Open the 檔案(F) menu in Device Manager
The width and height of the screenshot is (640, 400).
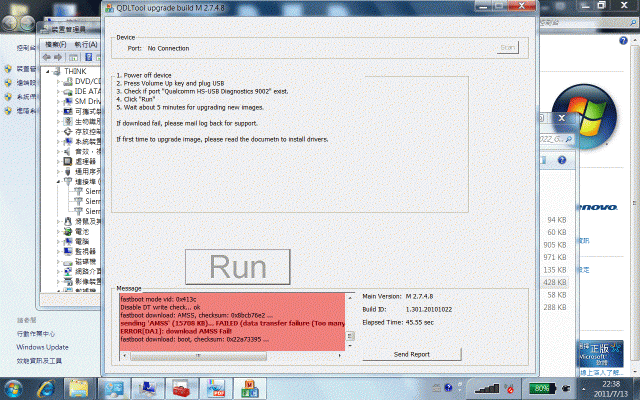coord(56,44)
